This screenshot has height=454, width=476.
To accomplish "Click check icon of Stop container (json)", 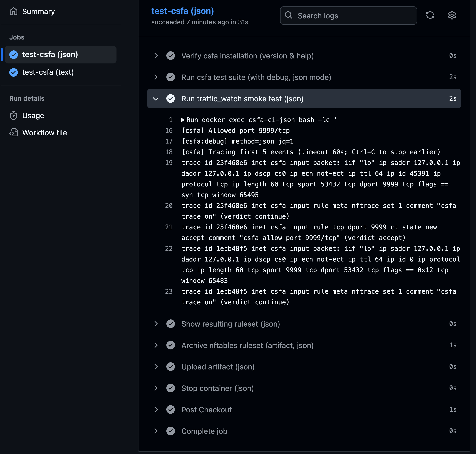I will pos(171,388).
